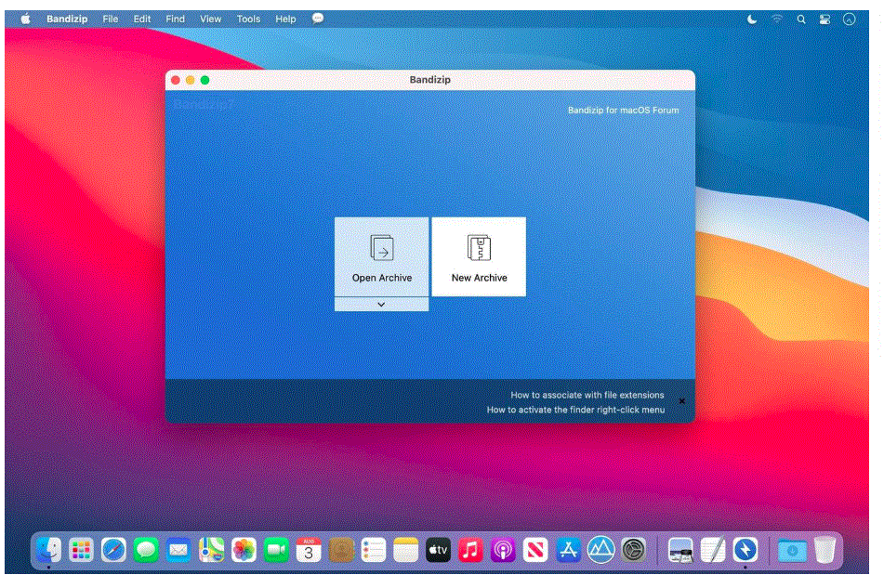
Task: Open Apple TV from the dock
Action: [438, 550]
